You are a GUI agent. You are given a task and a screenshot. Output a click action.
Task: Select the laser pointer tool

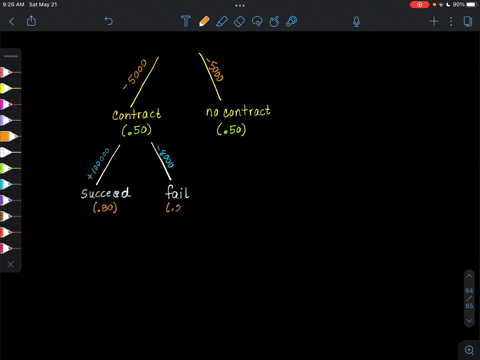coord(292,21)
